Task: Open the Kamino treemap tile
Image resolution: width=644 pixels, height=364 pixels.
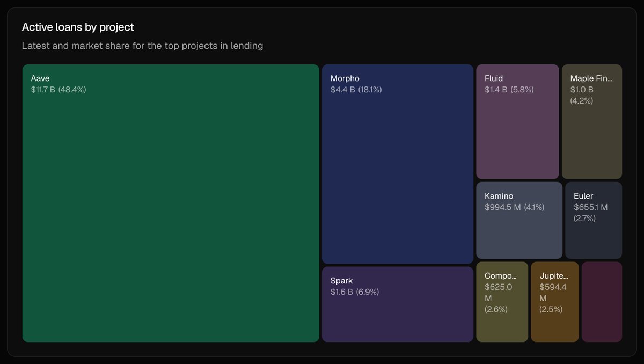Action: pyautogui.click(x=519, y=220)
